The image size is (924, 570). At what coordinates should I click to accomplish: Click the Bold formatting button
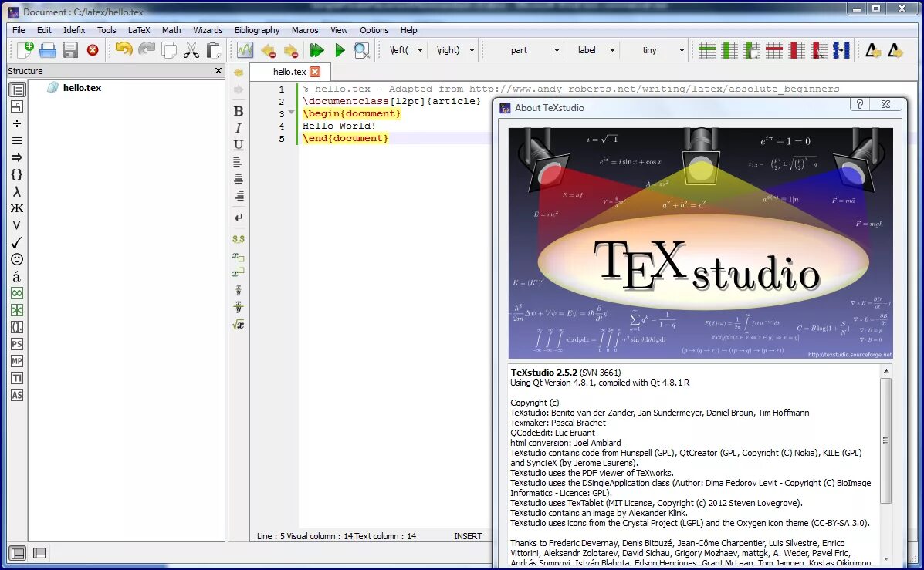[x=239, y=111]
